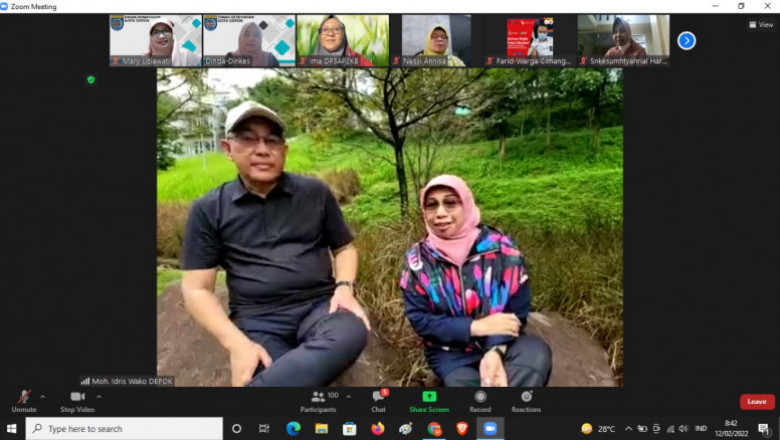Open the Participants panel
Image resolution: width=780 pixels, height=440 pixels.
(318, 399)
